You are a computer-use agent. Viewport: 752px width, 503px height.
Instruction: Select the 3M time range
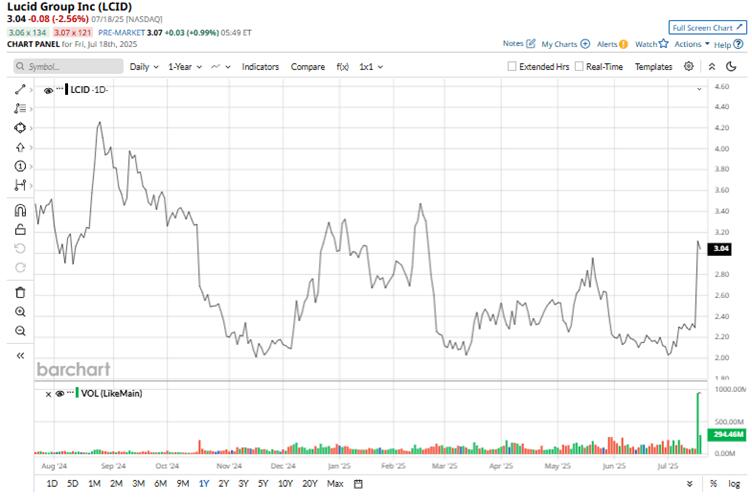[x=139, y=484]
